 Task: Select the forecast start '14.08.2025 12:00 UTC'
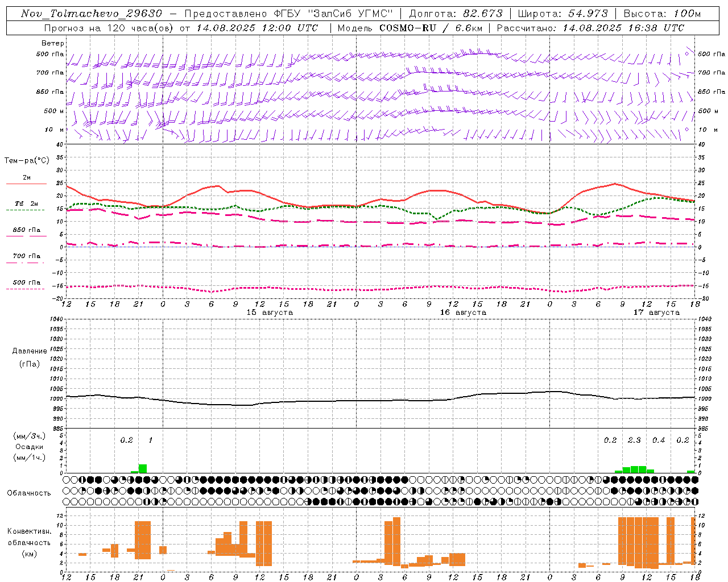(257, 28)
